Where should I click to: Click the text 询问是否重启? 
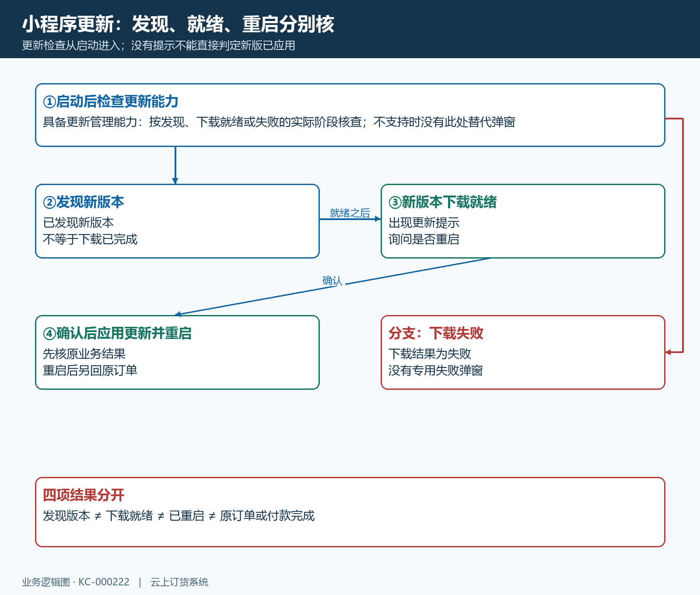pyautogui.click(x=424, y=239)
